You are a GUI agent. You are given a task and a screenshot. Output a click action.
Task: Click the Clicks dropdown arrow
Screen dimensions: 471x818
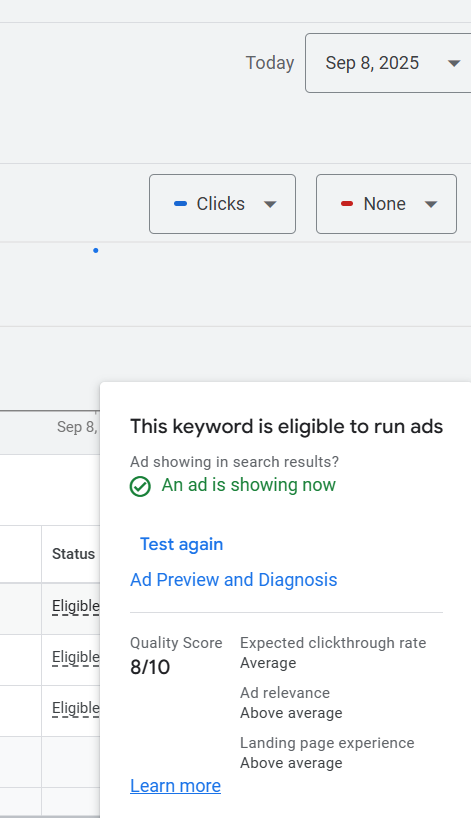pyautogui.click(x=270, y=204)
